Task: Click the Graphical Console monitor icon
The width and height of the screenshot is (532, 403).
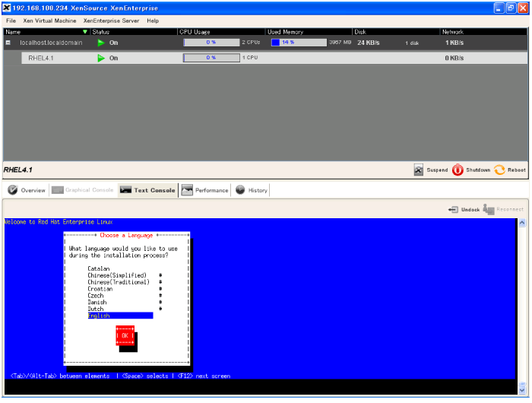Action: (57, 190)
